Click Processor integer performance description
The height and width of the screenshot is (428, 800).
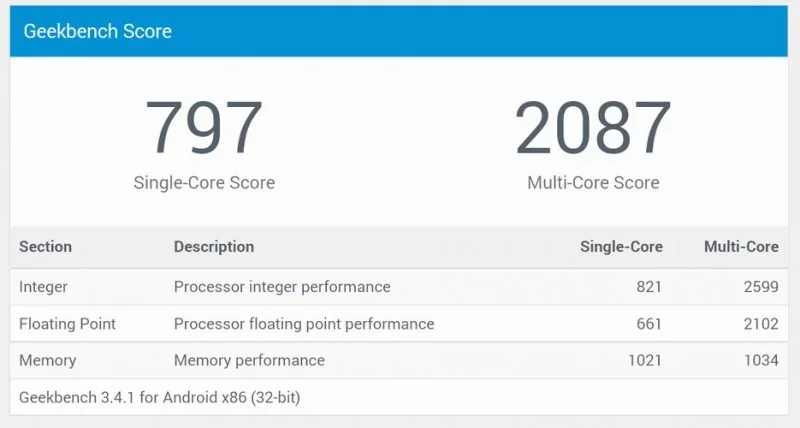(282, 287)
